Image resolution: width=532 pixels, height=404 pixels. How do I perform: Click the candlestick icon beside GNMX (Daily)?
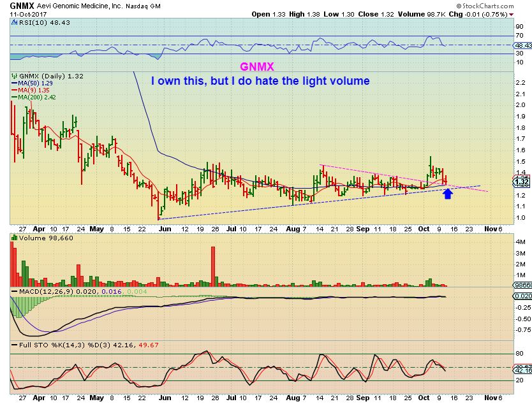14,76
